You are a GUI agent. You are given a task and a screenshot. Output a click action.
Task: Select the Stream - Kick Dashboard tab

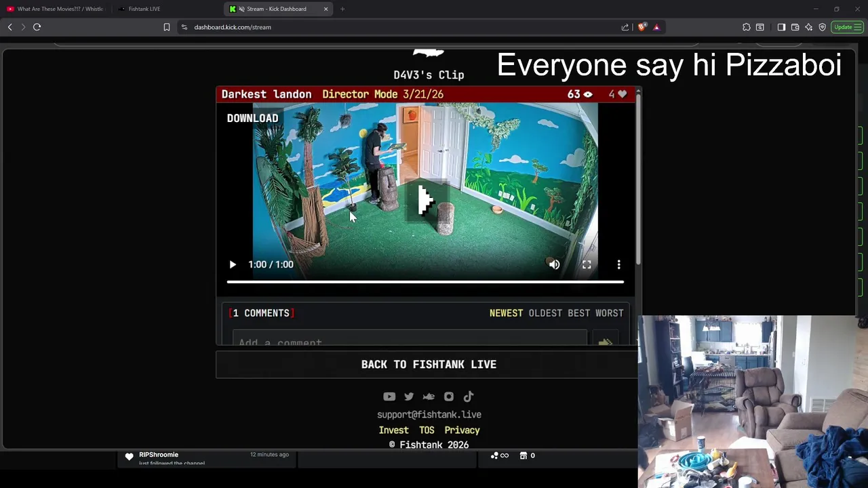tap(277, 9)
